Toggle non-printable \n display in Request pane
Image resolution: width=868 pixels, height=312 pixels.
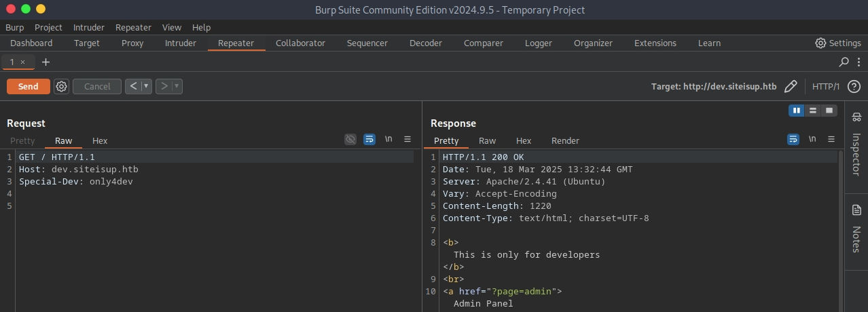[x=388, y=139]
